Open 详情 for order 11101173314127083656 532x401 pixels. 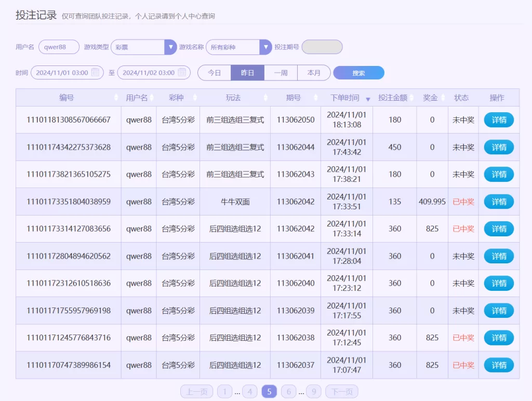click(499, 229)
